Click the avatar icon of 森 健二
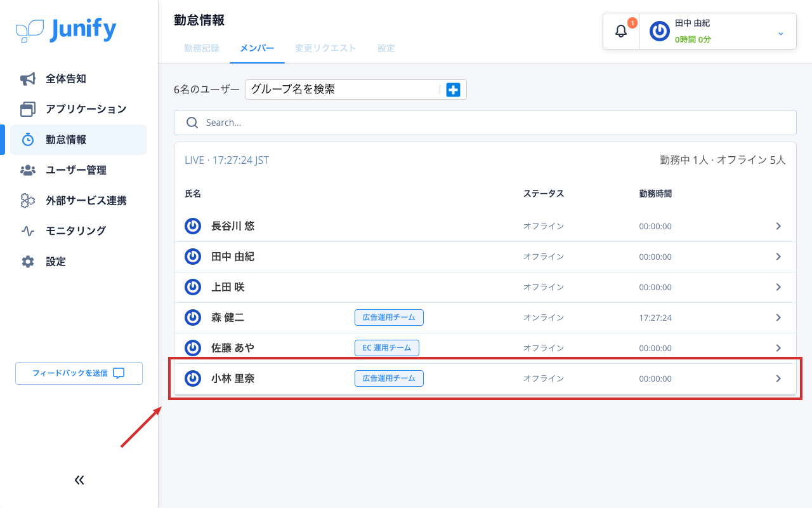Viewport: 812px width, 508px height. coord(193,317)
